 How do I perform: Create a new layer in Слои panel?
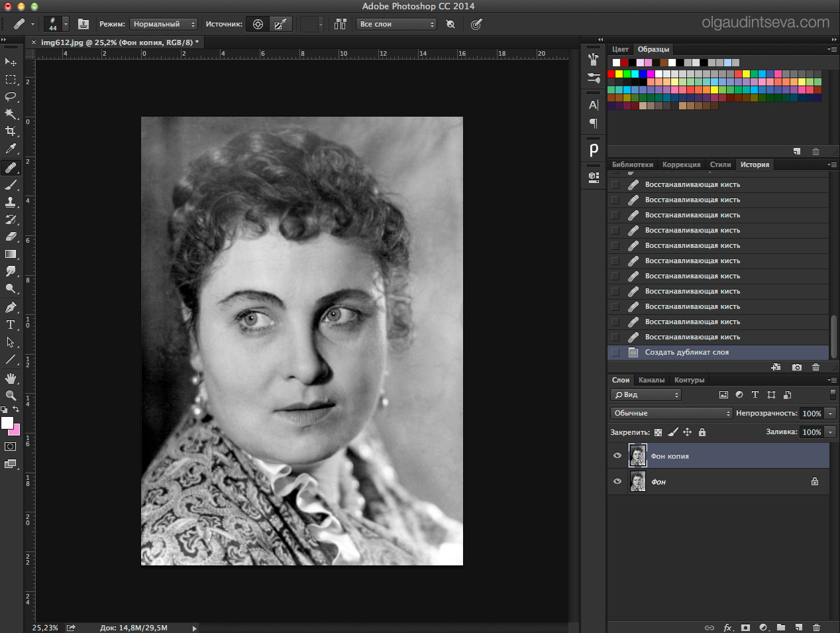coord(799,627)
